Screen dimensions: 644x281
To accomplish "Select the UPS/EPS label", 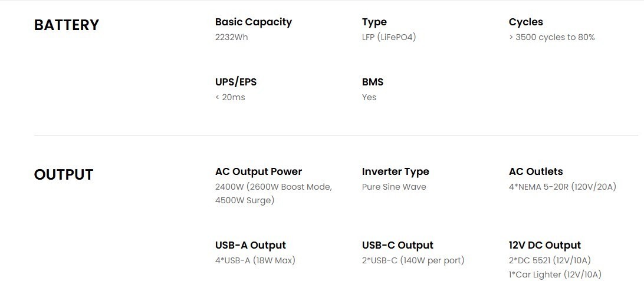I will point(236,82).
